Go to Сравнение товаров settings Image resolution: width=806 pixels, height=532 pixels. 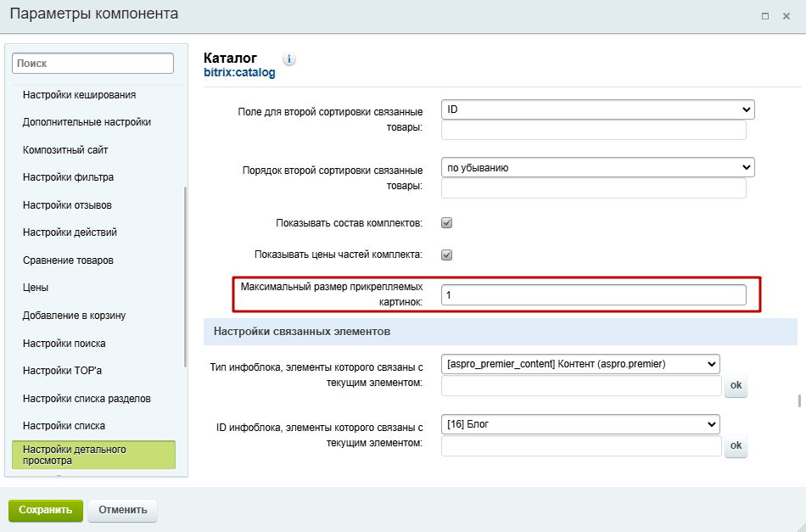tap(68, 260)
